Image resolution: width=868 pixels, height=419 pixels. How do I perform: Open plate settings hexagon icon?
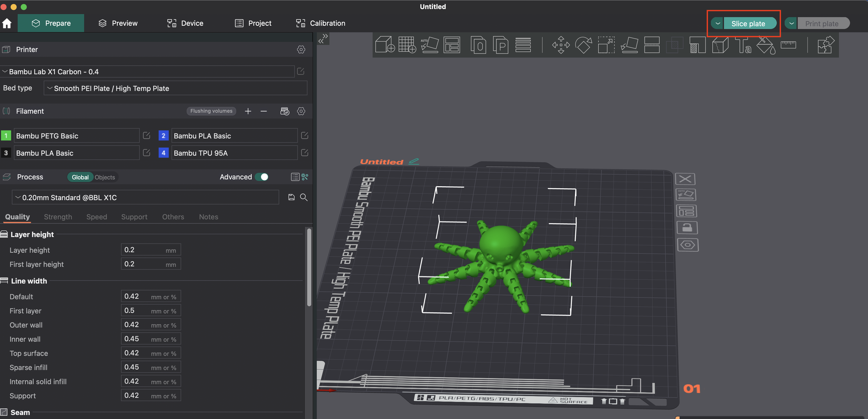coord(688,245)
